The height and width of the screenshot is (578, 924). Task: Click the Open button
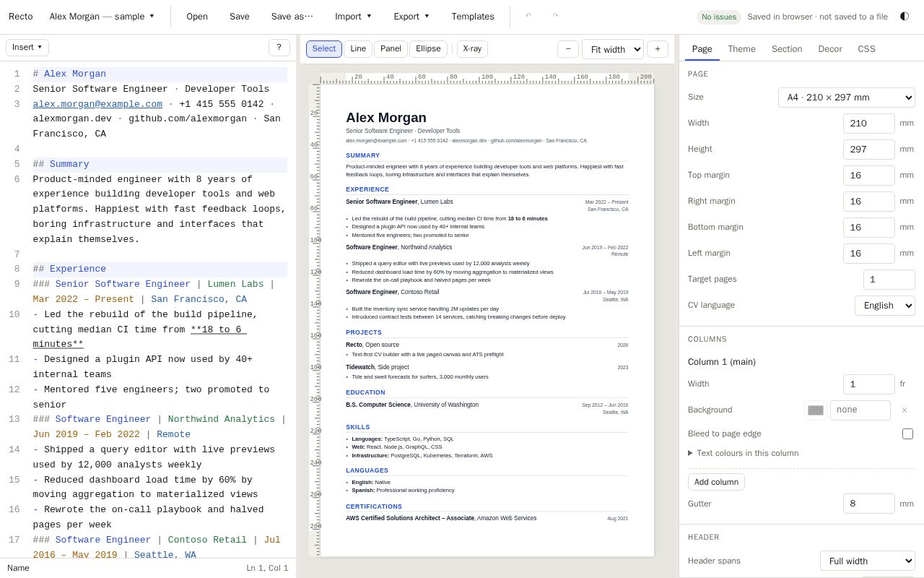(x=197, y=16)
